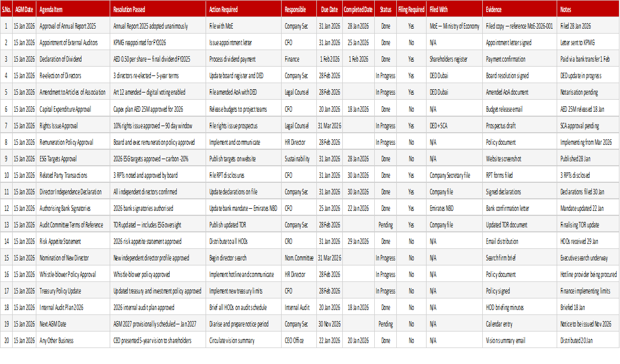
Task: Select the 'Risk Appetite Statement' cell
Action: click(x=73, y=241)
